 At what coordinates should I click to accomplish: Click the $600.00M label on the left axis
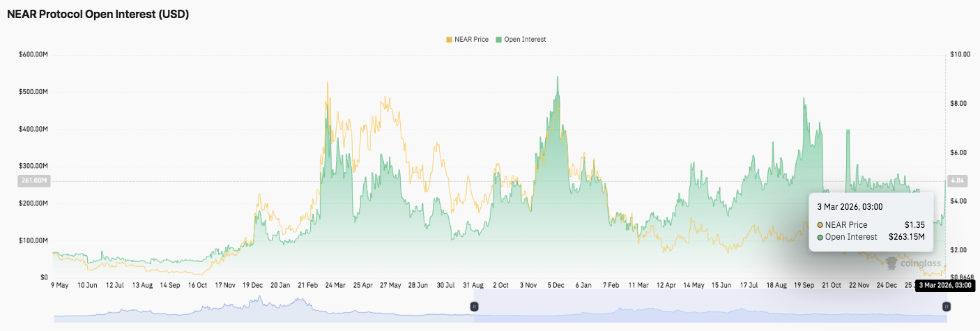[x=33, y=54]
